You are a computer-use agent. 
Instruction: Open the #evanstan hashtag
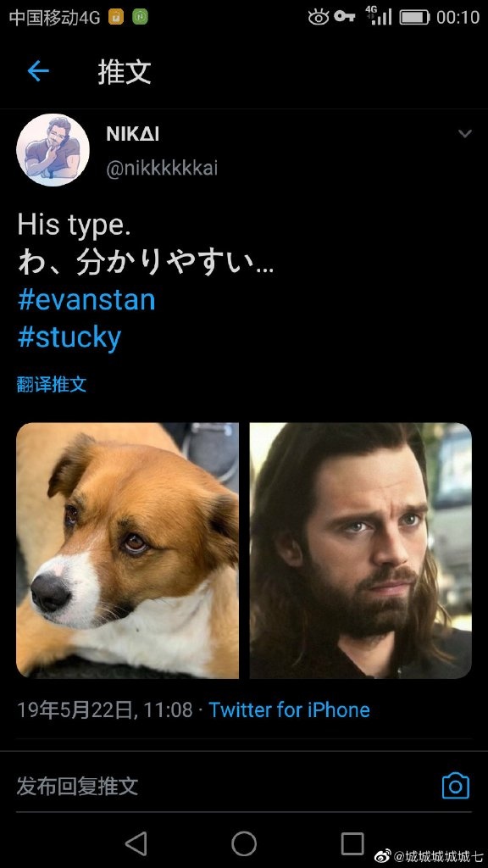pos(86,299)
